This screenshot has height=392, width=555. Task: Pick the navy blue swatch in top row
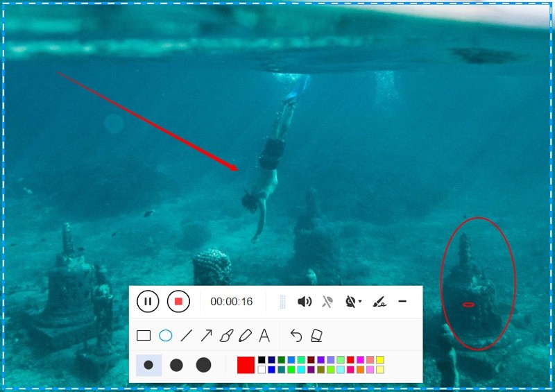(x=271, y=360)
